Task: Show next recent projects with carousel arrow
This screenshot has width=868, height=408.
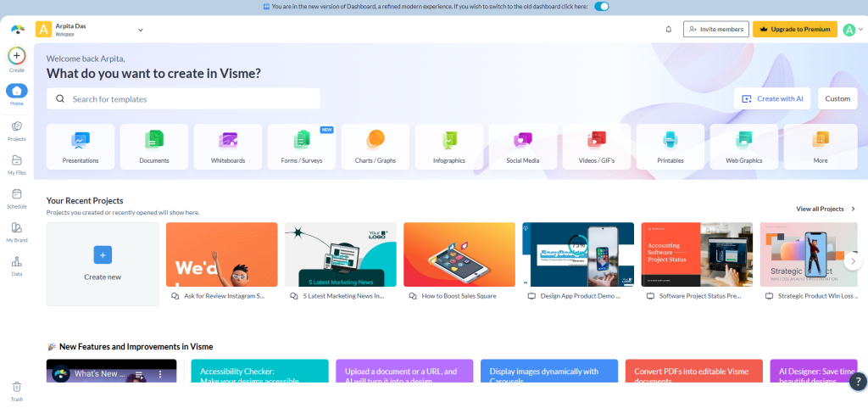Action: coord(853,260)
